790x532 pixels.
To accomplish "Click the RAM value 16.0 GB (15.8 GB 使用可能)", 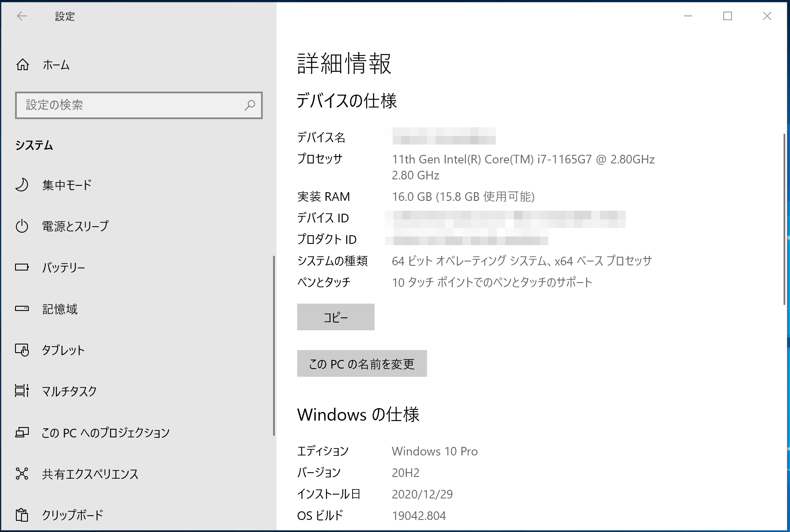I will tap(463, 197).
